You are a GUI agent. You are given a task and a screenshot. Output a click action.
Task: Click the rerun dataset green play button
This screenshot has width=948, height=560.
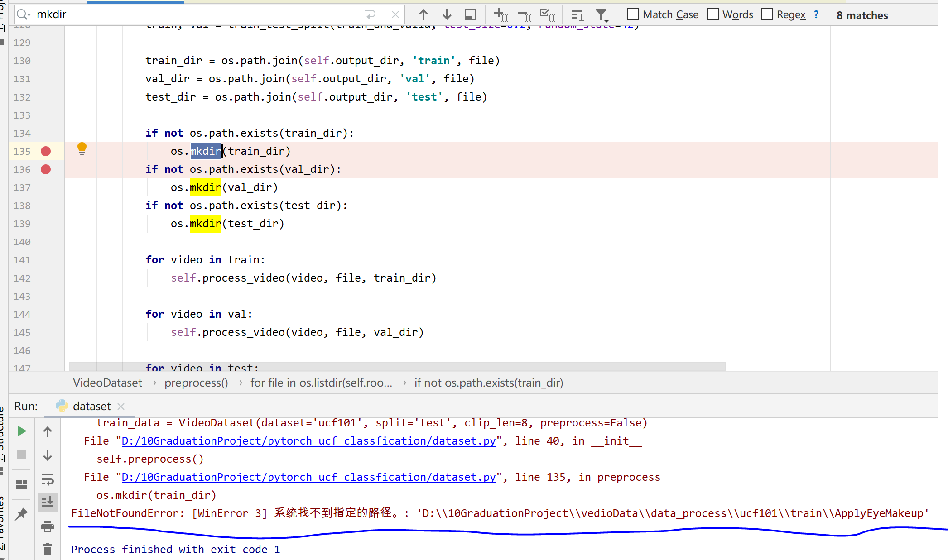pos(21,431)
